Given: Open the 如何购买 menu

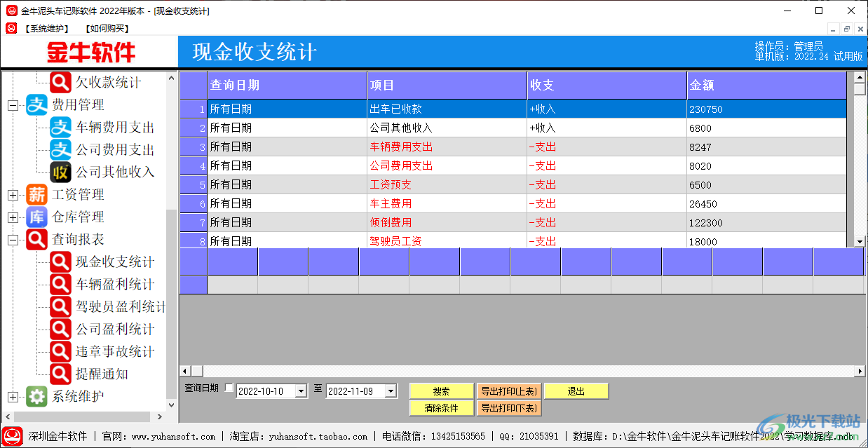Looking at the screenshot, I should click(107, 29).
